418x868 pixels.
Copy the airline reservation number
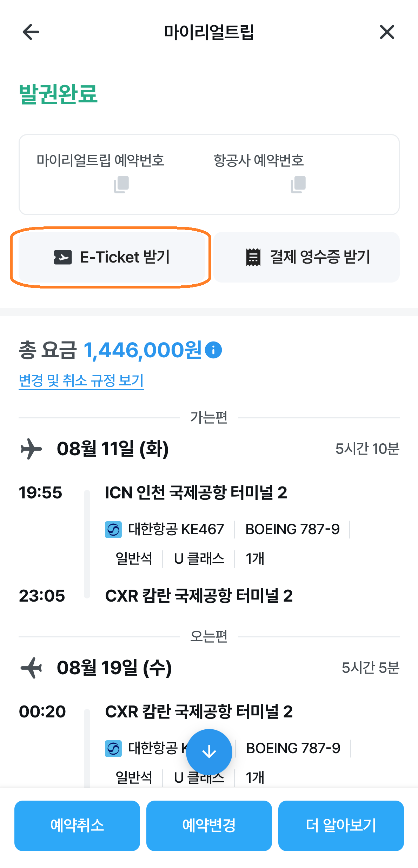tap(298, 184)
